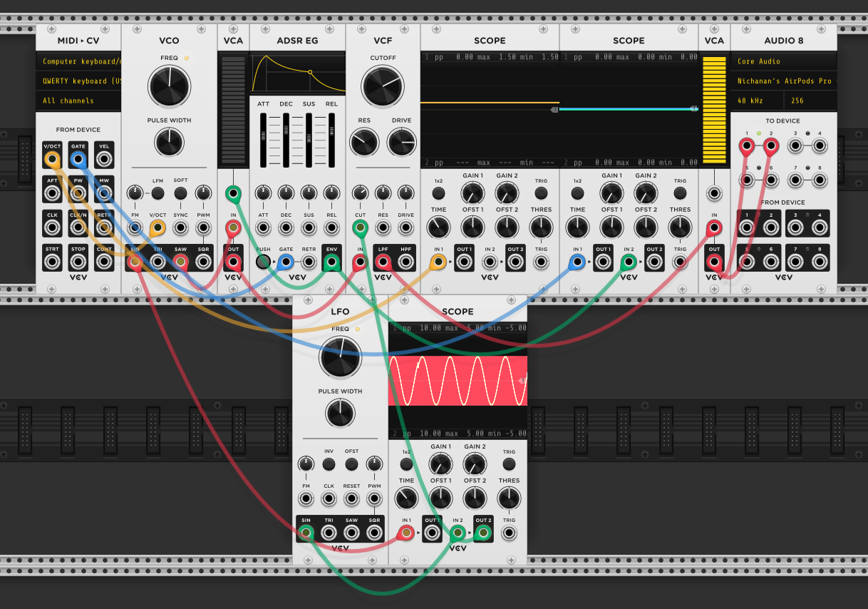Screen dimensions: 868x609
Task: Open the Computer keyboard driver dropdown on MIDI-CV
Action: (78, 61)
